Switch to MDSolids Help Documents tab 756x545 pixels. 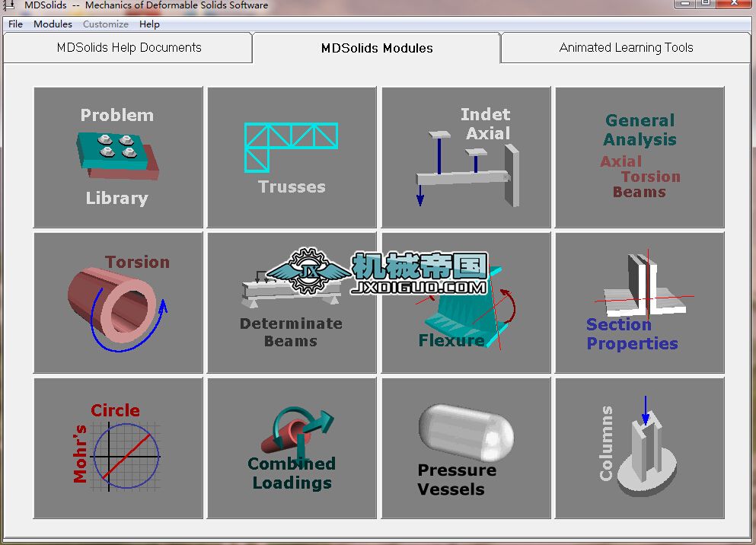pos(128,48)
